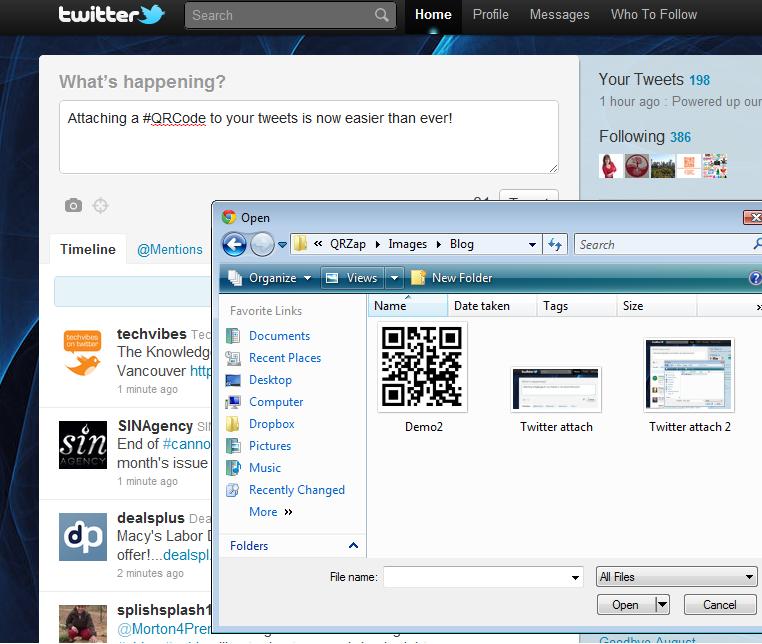Image resolution: width=762 pixels, height=644 pixels.
Task: Click in the tweet compose text box
Action: pos(309,137)
